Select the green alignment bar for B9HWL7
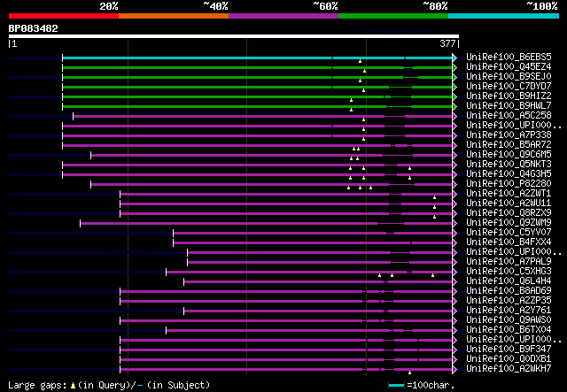Viewport: 567px width, 392px height. 257,106
